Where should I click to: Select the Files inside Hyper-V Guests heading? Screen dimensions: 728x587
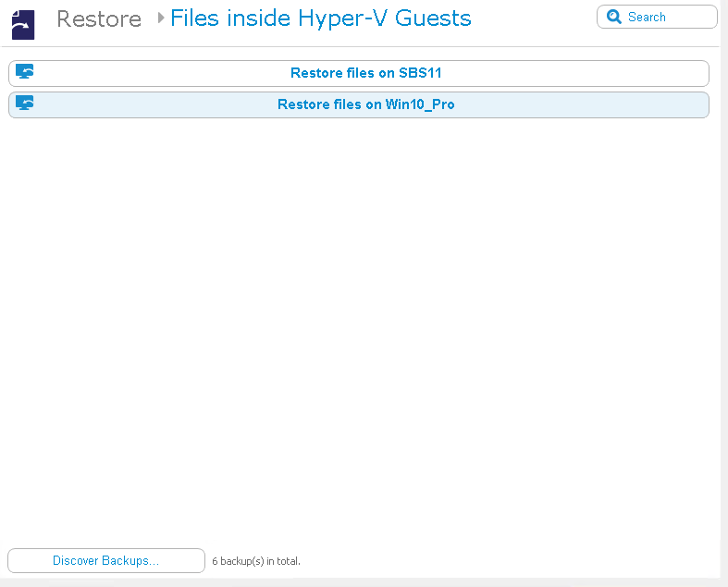pos(320,18)
